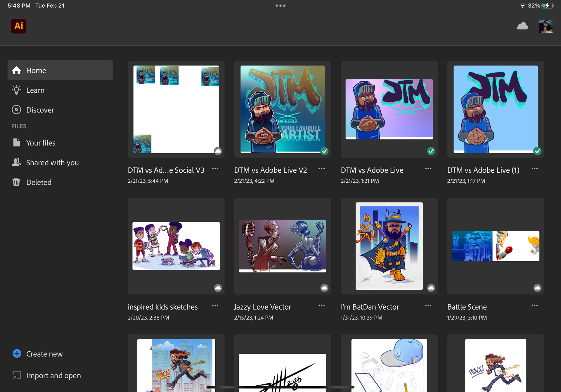The image size is (561, 392).
Task: Tap the iPad multitasking three-dots control
Action: pos(280,6)
